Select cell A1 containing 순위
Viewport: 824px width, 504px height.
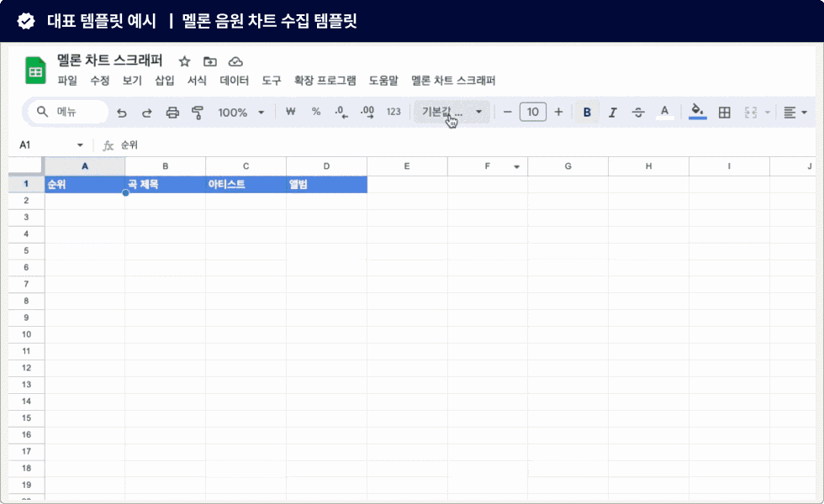tap(85, 184)
